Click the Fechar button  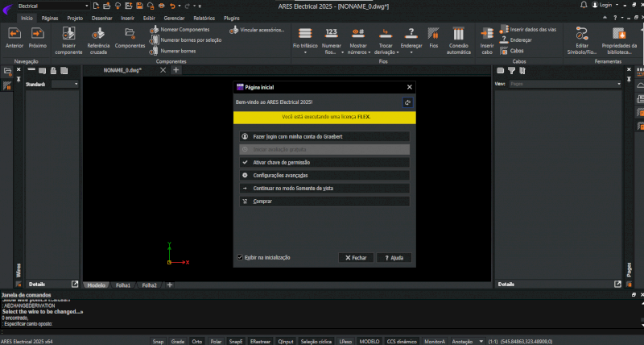pyautogui.click(x=356, y=257)
